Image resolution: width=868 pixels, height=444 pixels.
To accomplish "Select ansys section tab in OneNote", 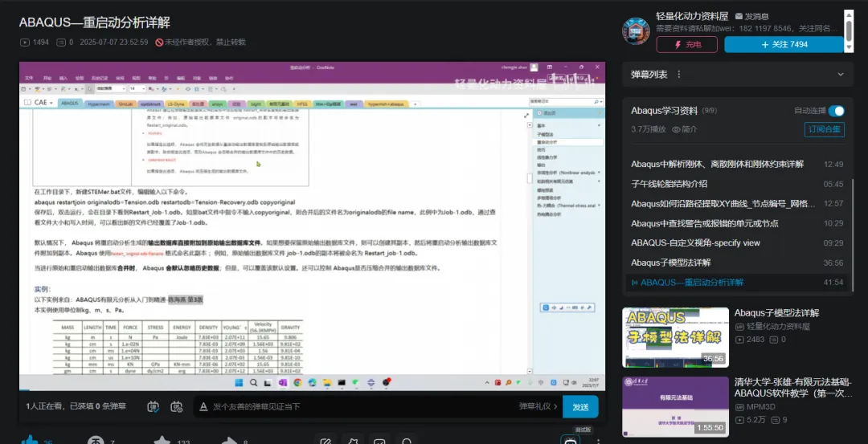I will pyautogui.click(x=218, y=104).
